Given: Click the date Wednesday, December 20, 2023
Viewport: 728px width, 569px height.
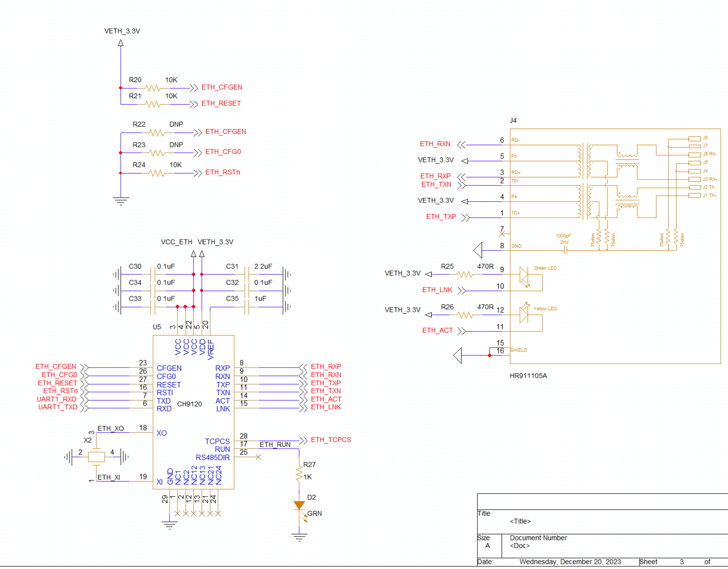Looking at the screenshot, I should 570,562.
